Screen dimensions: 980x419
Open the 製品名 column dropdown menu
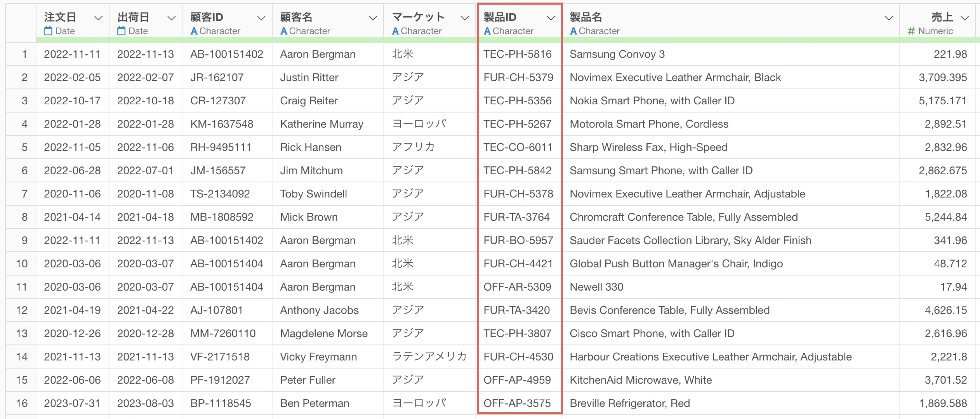tap(889, 18)
